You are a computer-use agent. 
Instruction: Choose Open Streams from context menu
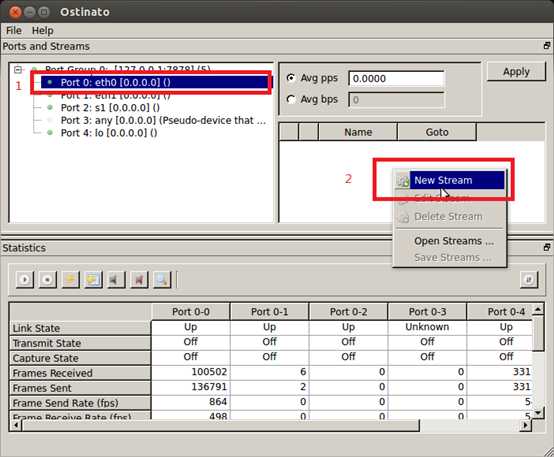(x=450, y=241)
